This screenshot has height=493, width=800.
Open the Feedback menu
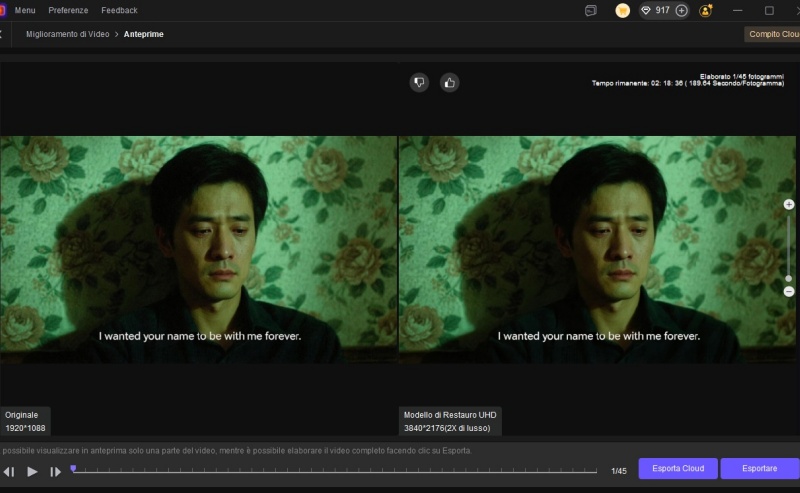coord(119,10)
